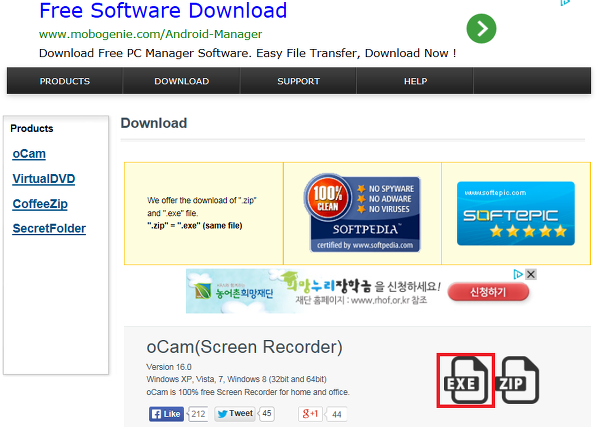
Task: Download the oCam ZIP file icon
Action: click(517, 380)
